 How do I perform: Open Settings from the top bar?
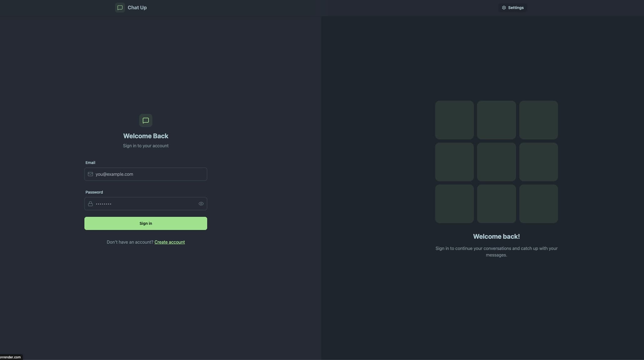click(x=513, y=7)
